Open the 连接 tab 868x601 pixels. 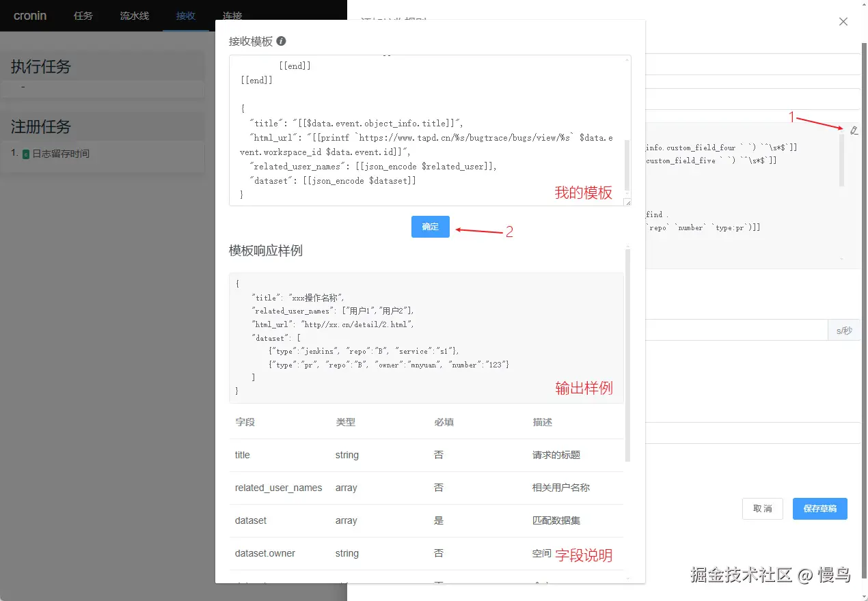[x=232, y=16]
